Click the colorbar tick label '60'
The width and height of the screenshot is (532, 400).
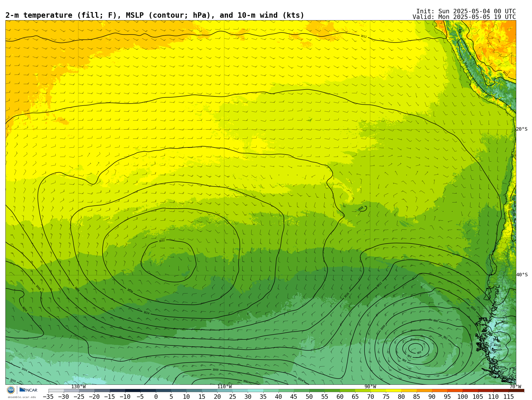(x=340, y=397)
